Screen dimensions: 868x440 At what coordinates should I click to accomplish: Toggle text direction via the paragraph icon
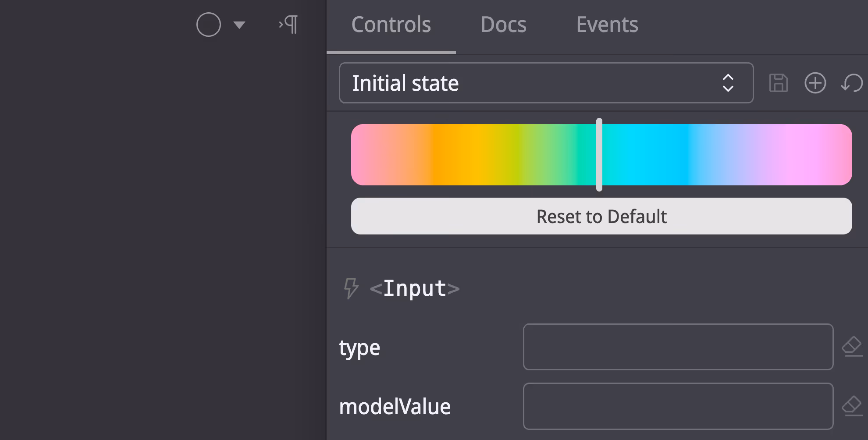click(x=288, y=25)
